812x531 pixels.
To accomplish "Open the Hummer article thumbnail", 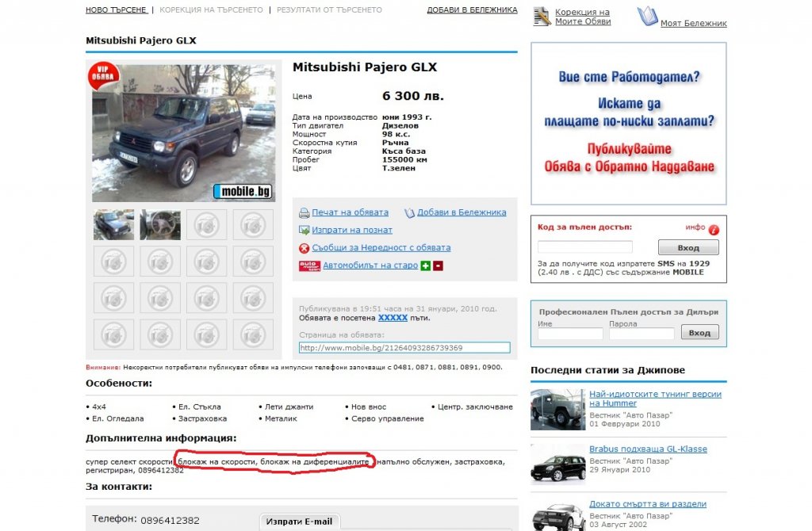I will [x=557, y=410].
